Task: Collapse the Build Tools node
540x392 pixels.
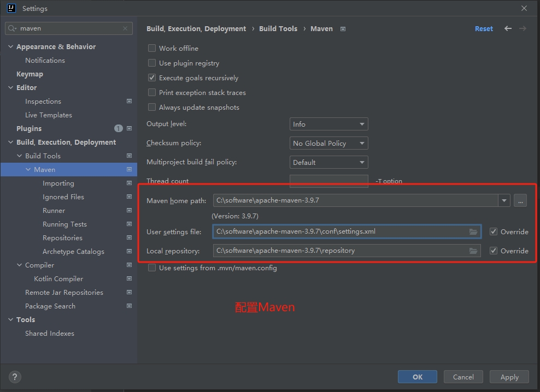Action: pyautogui.click(x=19, y=156)
